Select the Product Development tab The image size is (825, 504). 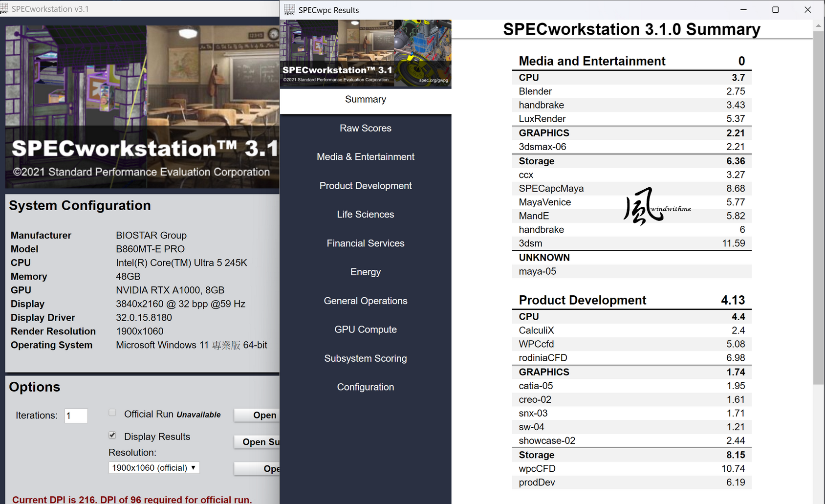click(x=366, y=186)
